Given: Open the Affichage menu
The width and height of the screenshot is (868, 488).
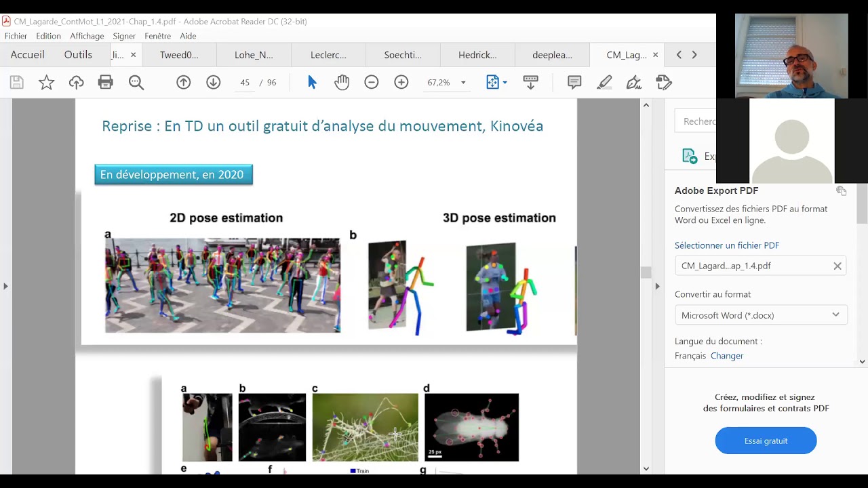Looking at the screenshot, I should point(87,36).
